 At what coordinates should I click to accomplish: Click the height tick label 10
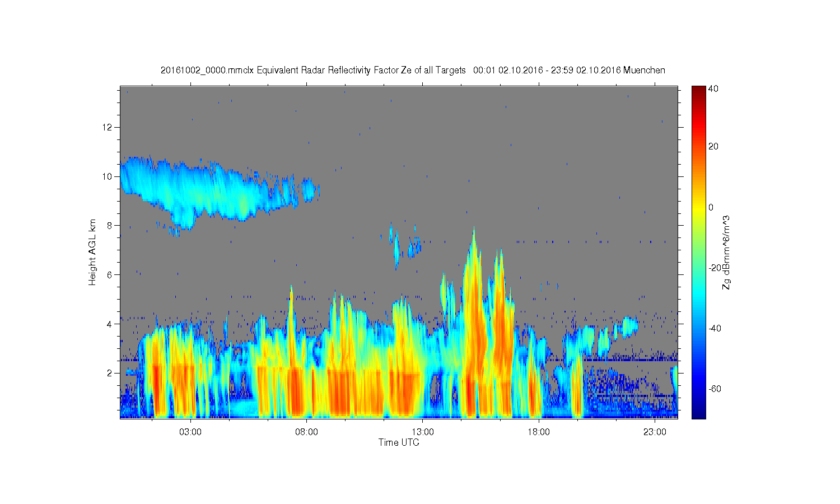(x=108, y=176)
